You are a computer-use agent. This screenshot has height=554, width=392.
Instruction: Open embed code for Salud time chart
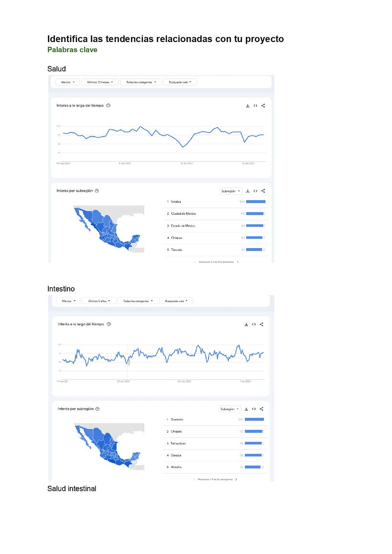point(255,106)
